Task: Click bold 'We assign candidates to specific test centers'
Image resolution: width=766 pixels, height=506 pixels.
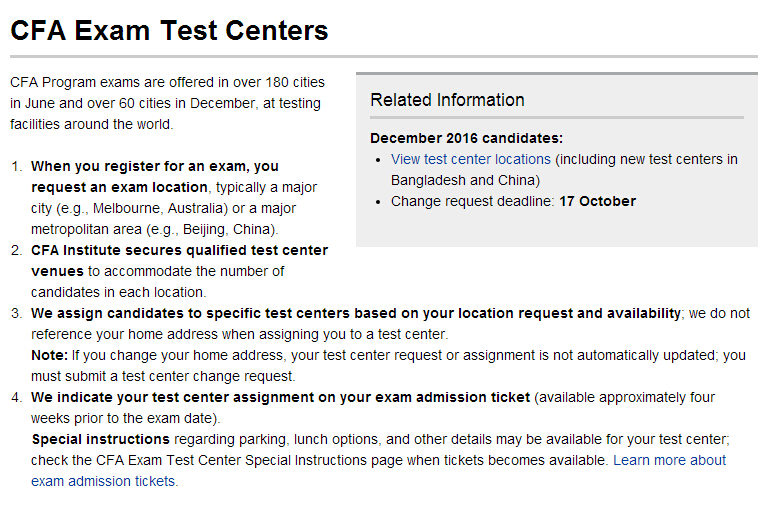Action: (x=355, y=313)
